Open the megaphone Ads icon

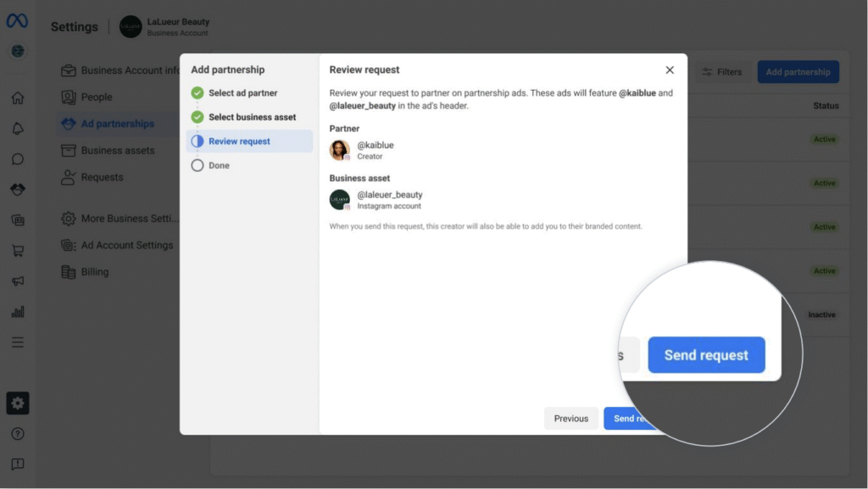coord(17,281)
